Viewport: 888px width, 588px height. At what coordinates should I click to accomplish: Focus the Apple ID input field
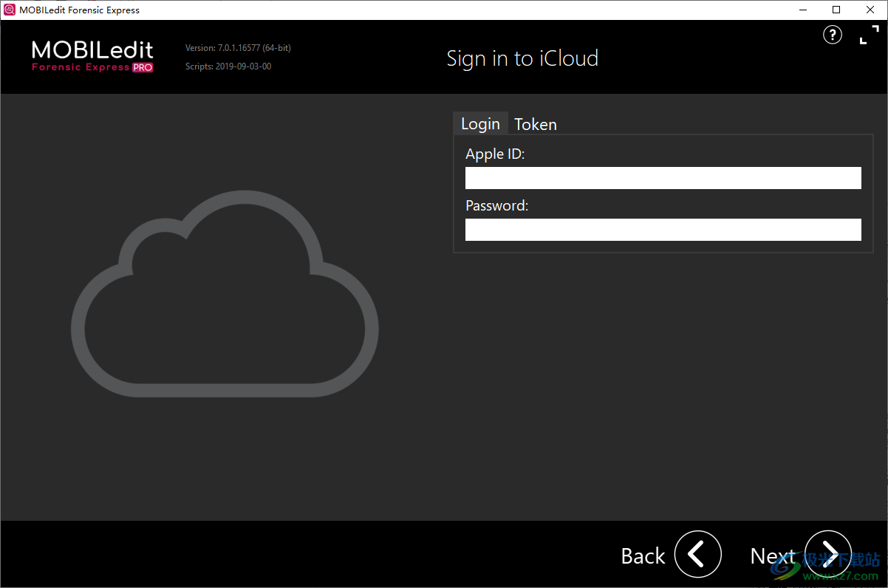[663, 178]
